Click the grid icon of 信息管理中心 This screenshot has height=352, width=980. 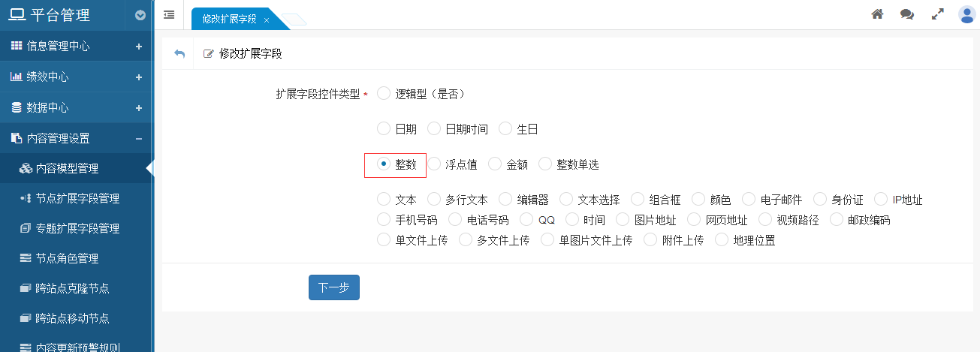pos(17,46)
